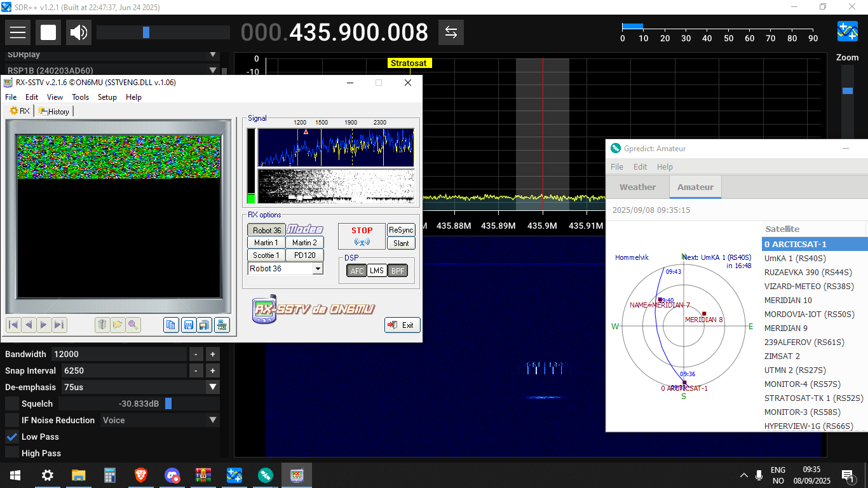This screenshot has height=488, width=868.
Task: Open the SSTV mode dropdown showing Robot 36
Action: 318,269
